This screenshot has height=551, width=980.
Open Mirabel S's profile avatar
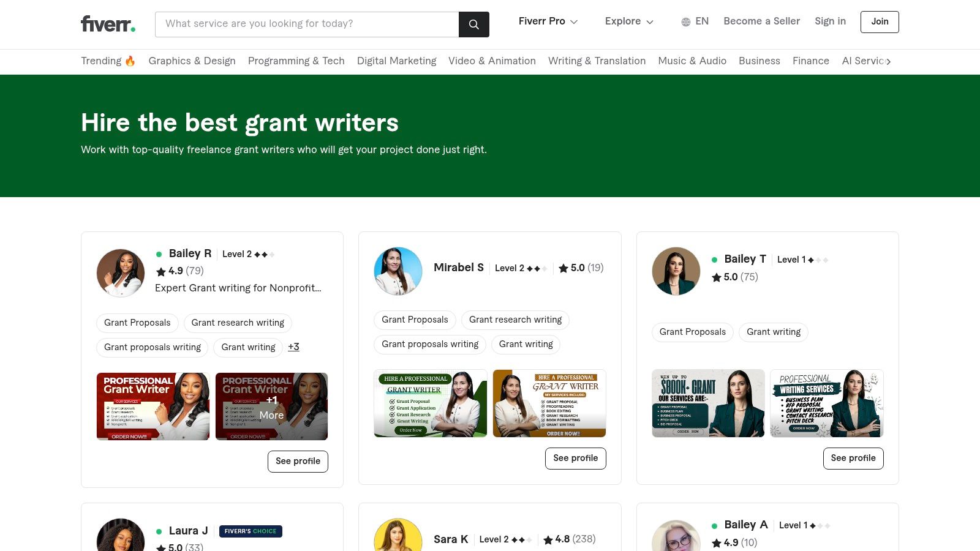tap(398, 271)
